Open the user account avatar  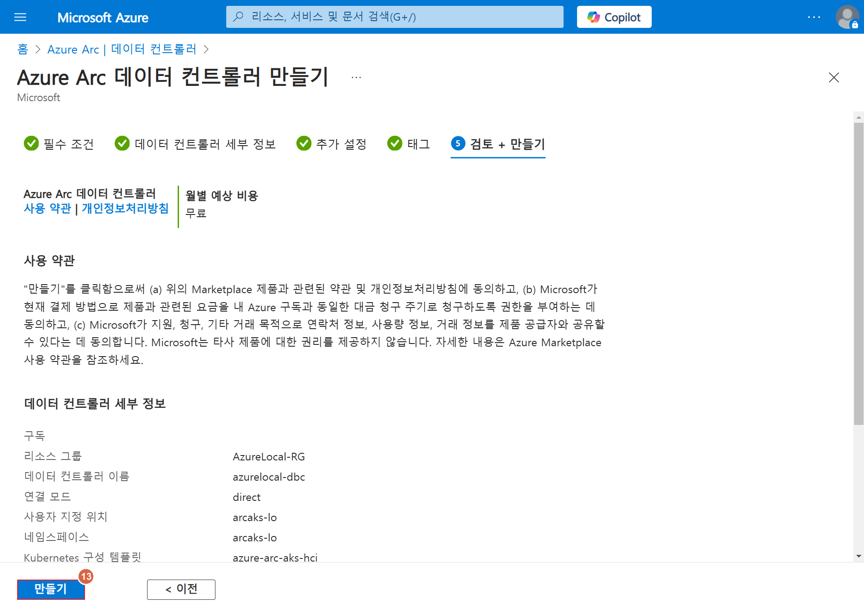click(x=847, y=17)
